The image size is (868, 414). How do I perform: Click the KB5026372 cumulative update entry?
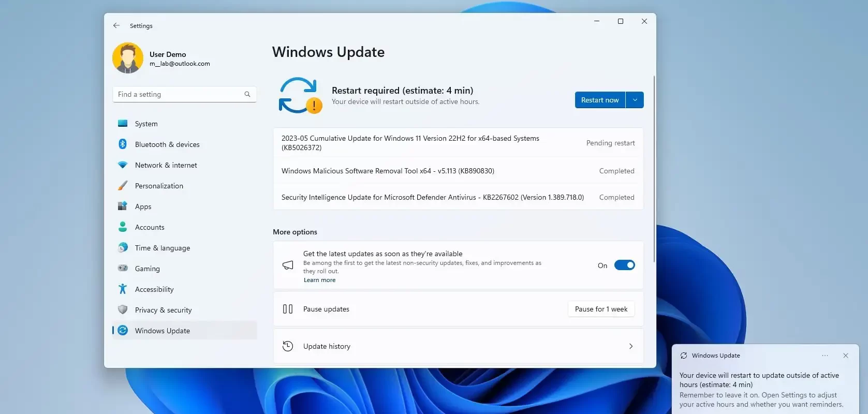point(458,143)
